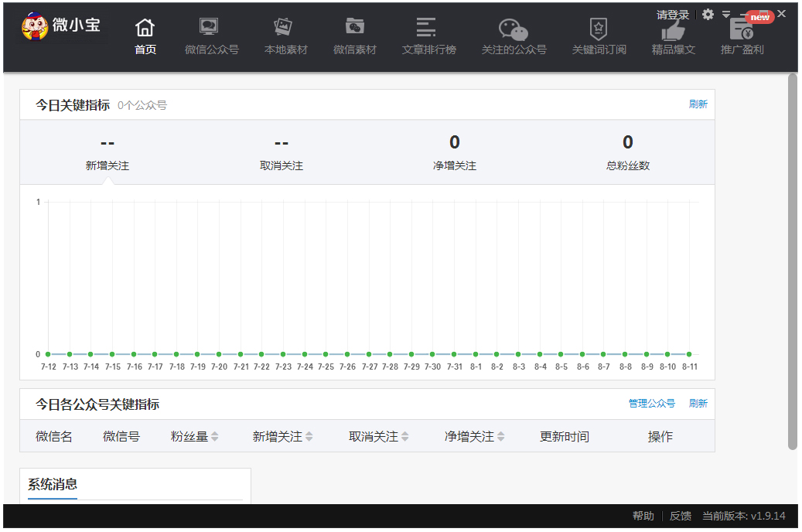Sort table by 粉丝量 column
The width and height of the screenshot is (802, 532).
coord(193,436)
